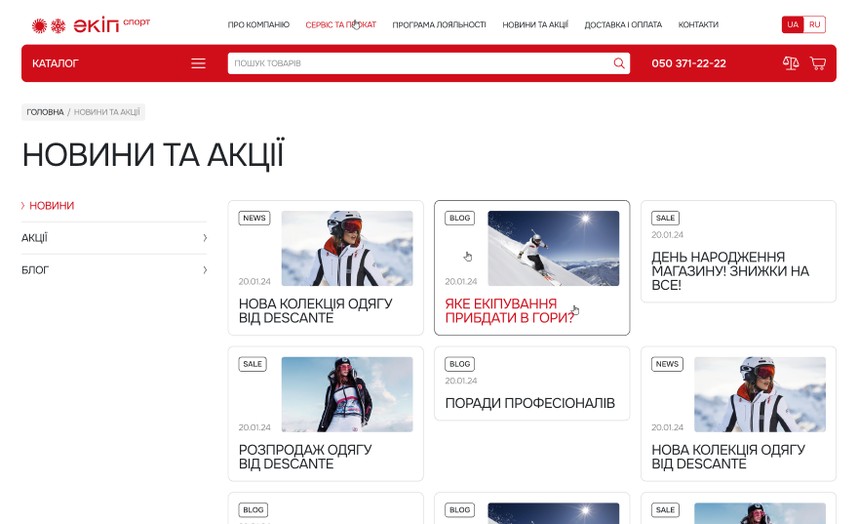858x524 pixels.
Task: Switch language to RU
Action: coord(814,25)
